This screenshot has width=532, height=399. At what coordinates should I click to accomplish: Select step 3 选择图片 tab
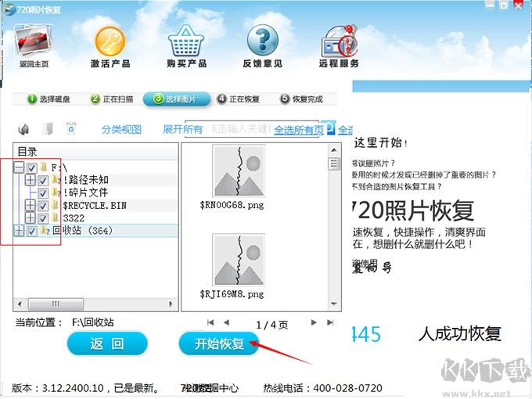[177, 99]
